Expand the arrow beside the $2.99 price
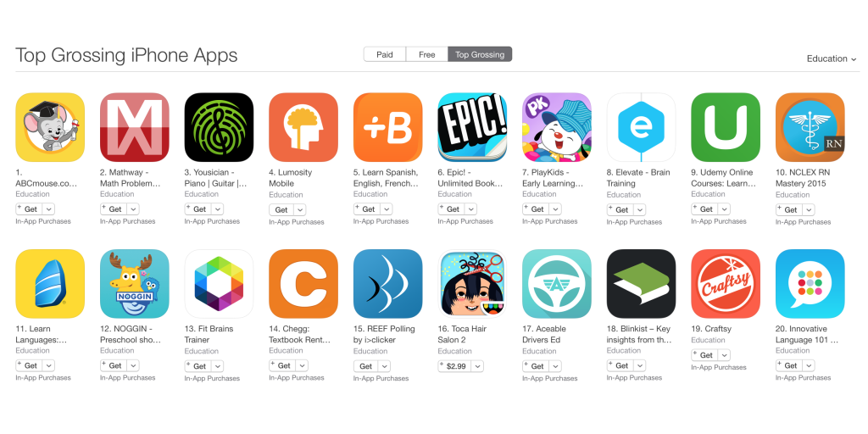The image size is (868, 434). pos(477,366)
